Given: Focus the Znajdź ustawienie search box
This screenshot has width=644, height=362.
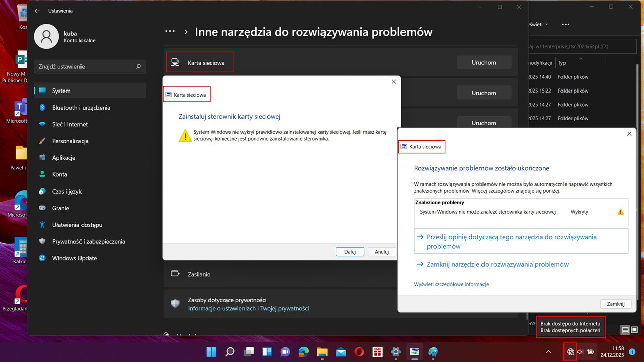Looking at the screenshot, I should (90, 66).
